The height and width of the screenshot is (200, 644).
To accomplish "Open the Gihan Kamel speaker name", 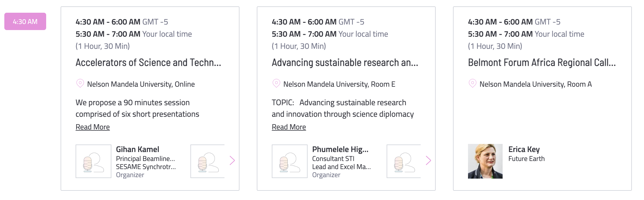I will pyautogui.click(x=138, y=149).
